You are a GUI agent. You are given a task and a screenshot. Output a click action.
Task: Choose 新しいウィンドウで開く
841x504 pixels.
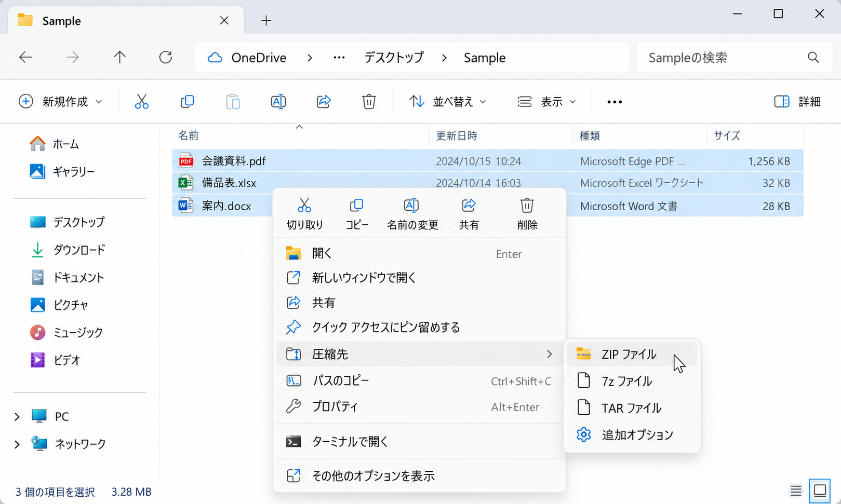point(419,278)
